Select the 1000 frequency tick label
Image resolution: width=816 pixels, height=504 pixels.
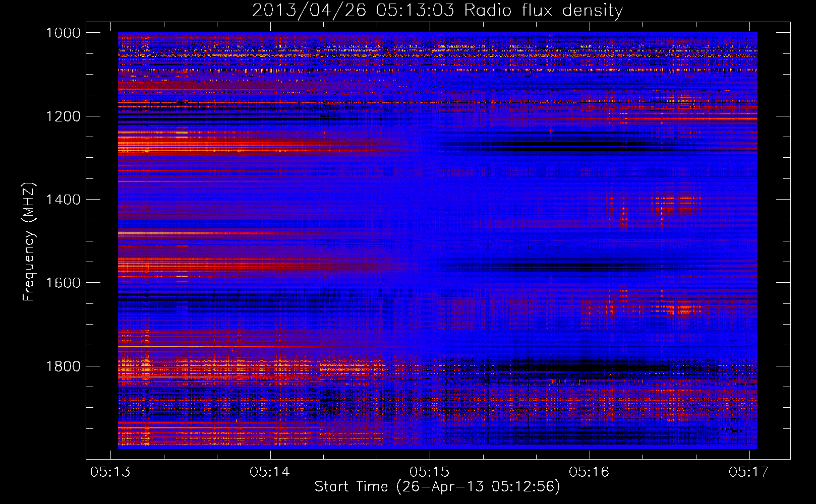point(63,33)
